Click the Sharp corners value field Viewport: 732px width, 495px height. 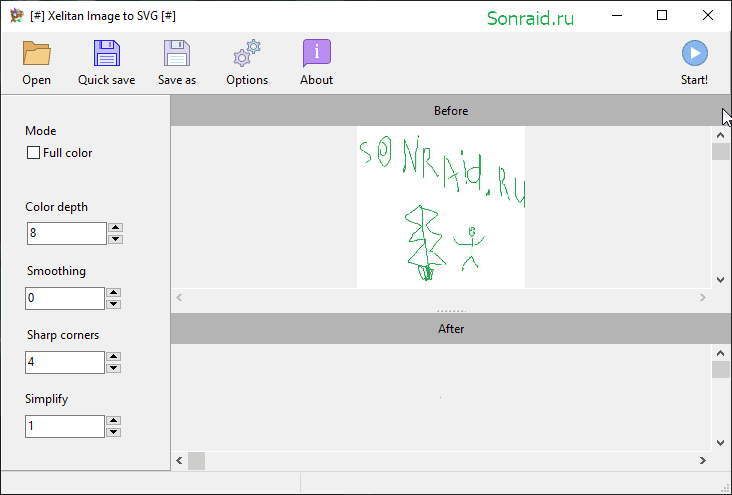click(65, 362)
